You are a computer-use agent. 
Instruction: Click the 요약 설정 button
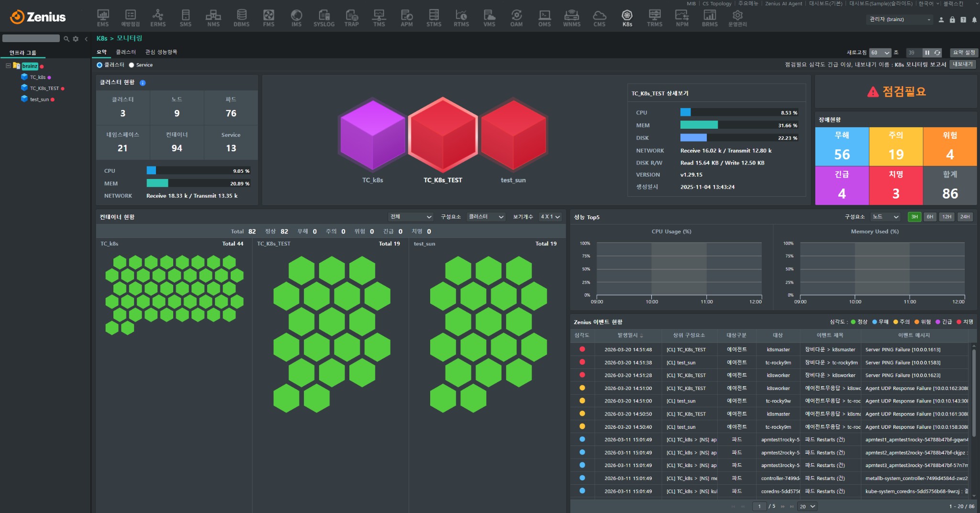point(964,53)
